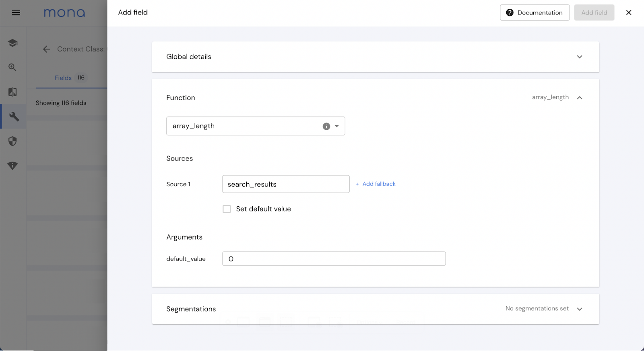The width and height of the screenshot is (644, 351).
Task: Open the Documentation button
Action: (535, 12)
